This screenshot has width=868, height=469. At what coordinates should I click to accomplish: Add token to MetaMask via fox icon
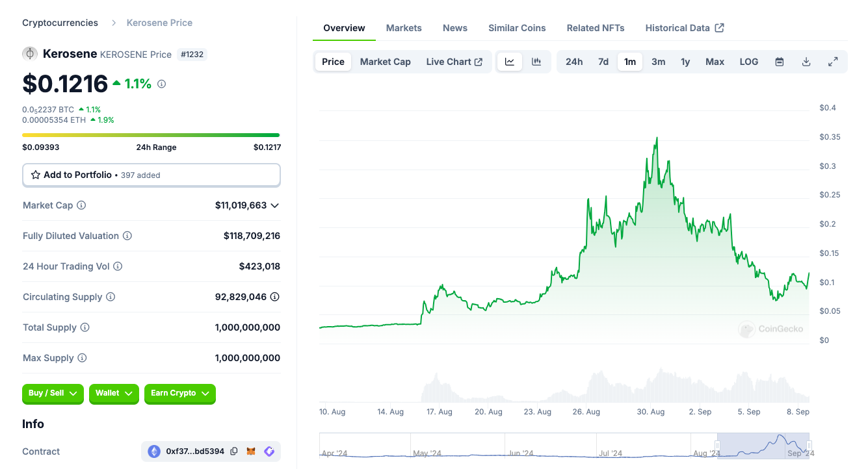click(x=251, y=451)
